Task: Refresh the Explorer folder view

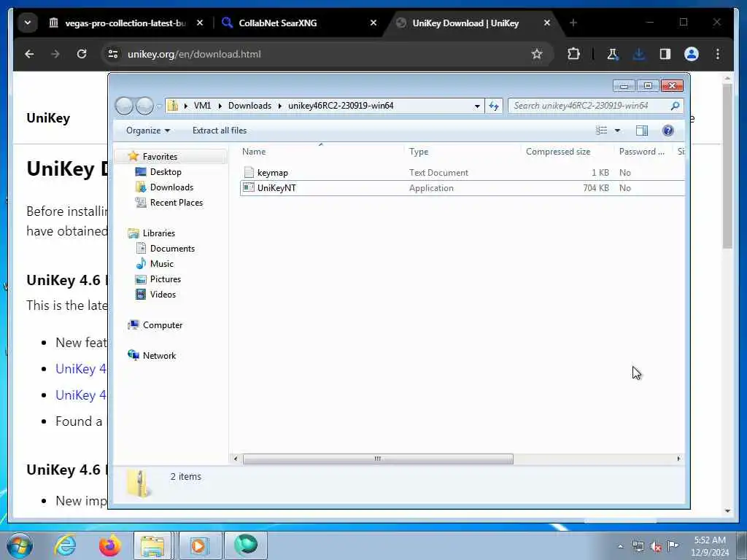Action: click(x=494, y=106)
